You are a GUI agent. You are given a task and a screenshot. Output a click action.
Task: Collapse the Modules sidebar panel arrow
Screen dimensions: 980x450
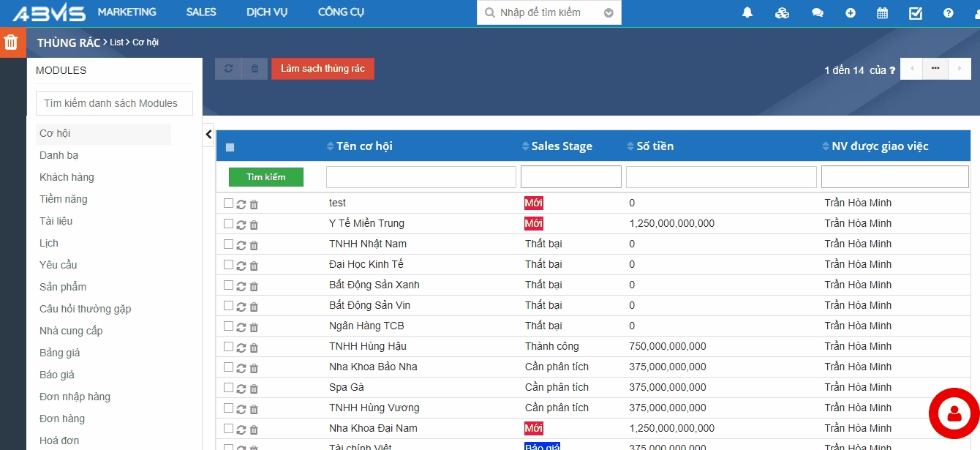[x=208, y=134]
